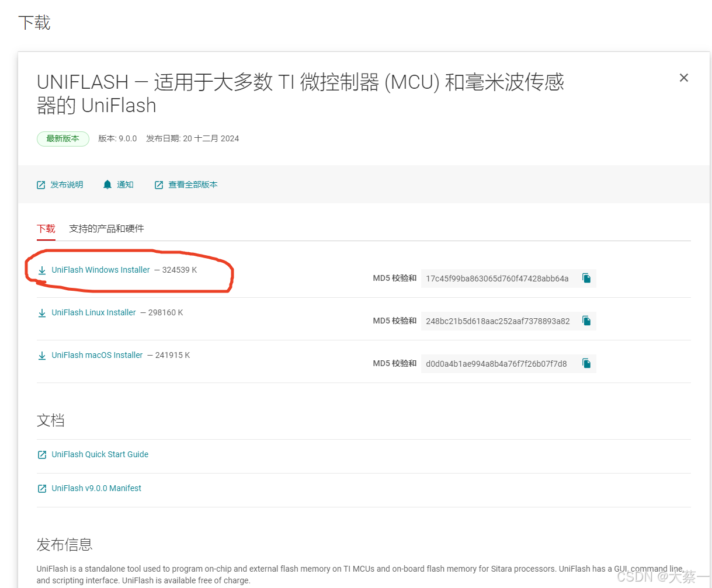Click the external link icon beside 查看全部版本
Screen dimensions: 712x588
coord(158,184)
